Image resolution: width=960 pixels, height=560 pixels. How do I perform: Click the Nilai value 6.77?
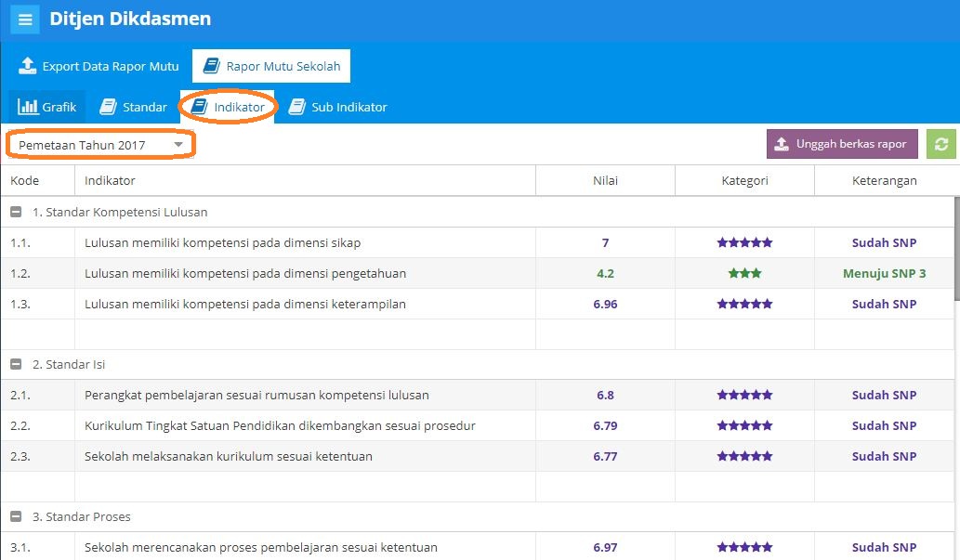click(605, 457)
